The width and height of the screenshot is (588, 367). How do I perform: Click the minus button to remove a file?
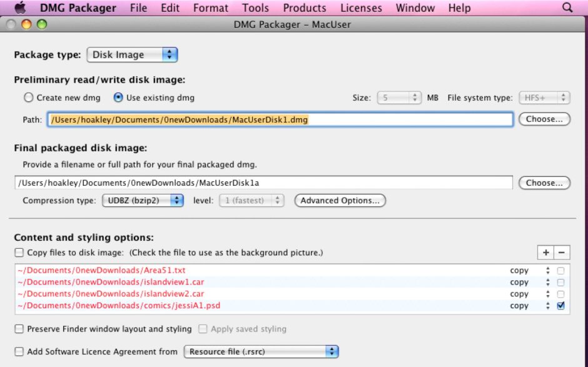(562, 253)
